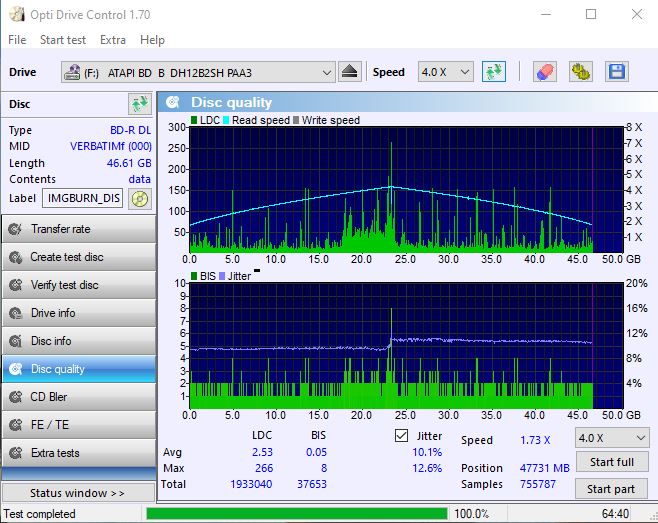Click the yellow disc icon beside Label
The width and height of the screenshot is (658, 523).
click(x=139, y=198)
